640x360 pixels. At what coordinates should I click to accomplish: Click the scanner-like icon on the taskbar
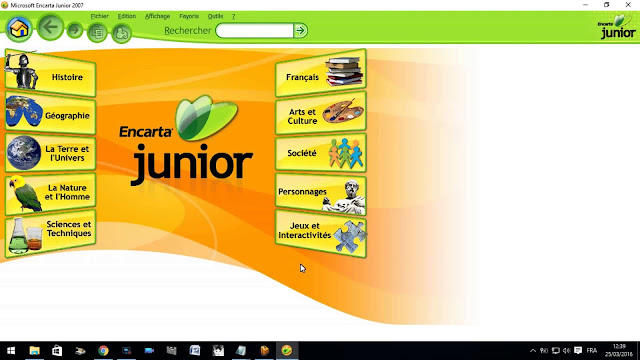80,351
